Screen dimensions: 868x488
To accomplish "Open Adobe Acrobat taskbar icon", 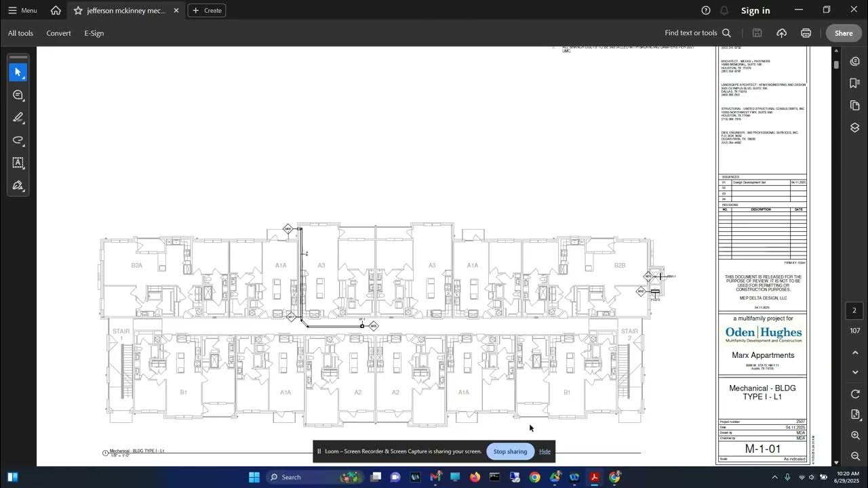I will point(594,477).
